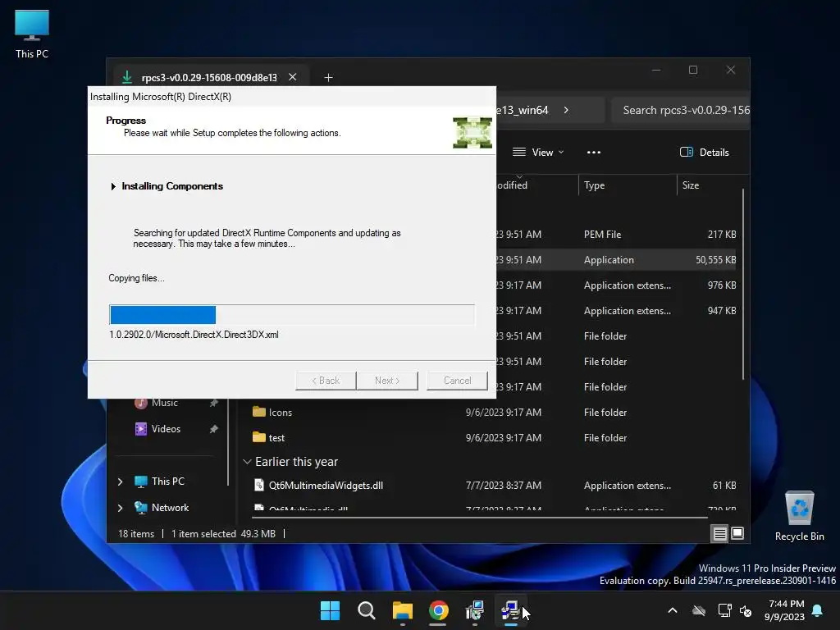Click the 976 KB Application extension row
The height and width of the screenshot is (630, 840).
[x=616, y=285]
